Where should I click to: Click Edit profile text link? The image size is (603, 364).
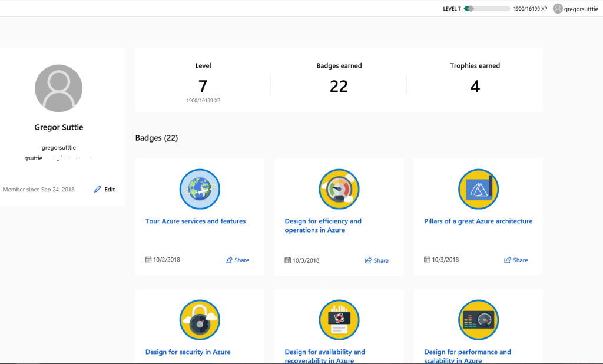[x=110, y=189]
